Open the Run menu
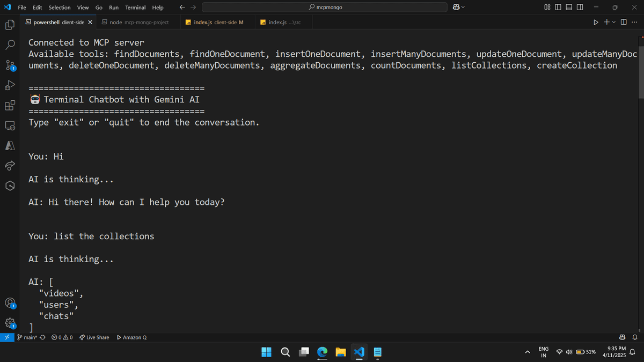Screen dimensions: 644x362 (114, 8)
